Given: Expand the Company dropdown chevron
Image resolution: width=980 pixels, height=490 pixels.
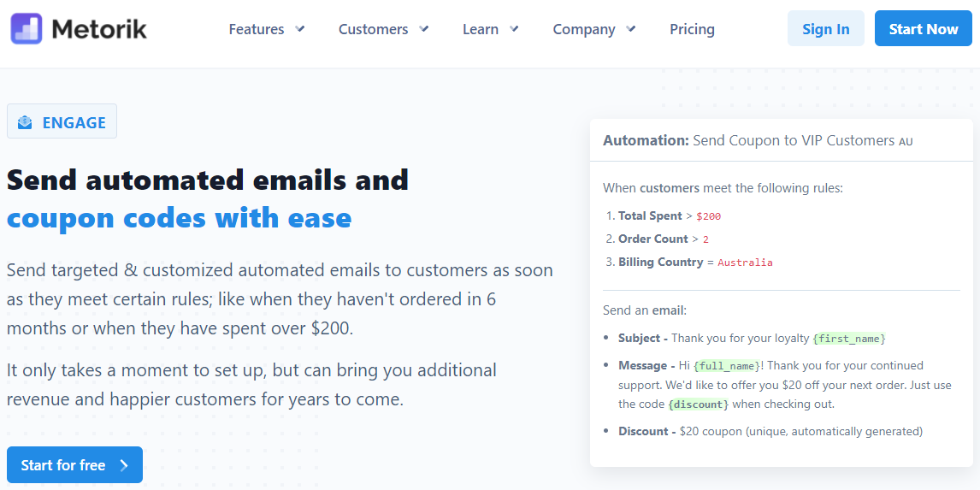Looking at the screenshot, I should tap(631, 29).
